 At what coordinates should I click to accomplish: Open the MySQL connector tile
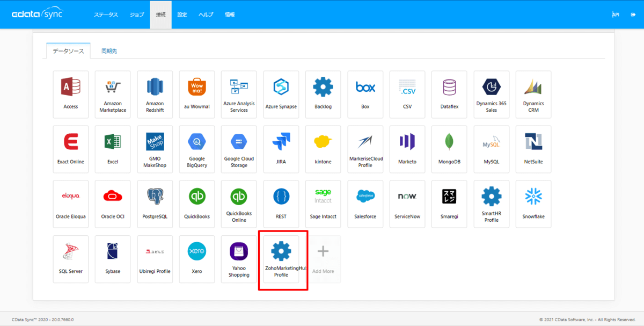point(492,149)
